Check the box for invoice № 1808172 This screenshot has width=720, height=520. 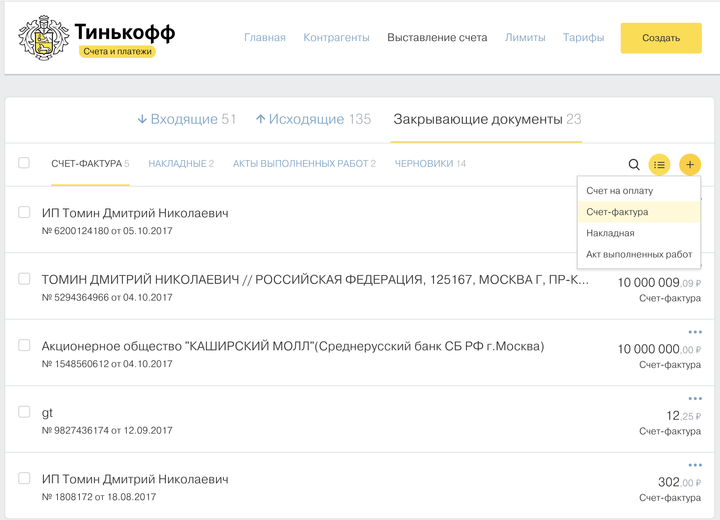click(24, 478)
